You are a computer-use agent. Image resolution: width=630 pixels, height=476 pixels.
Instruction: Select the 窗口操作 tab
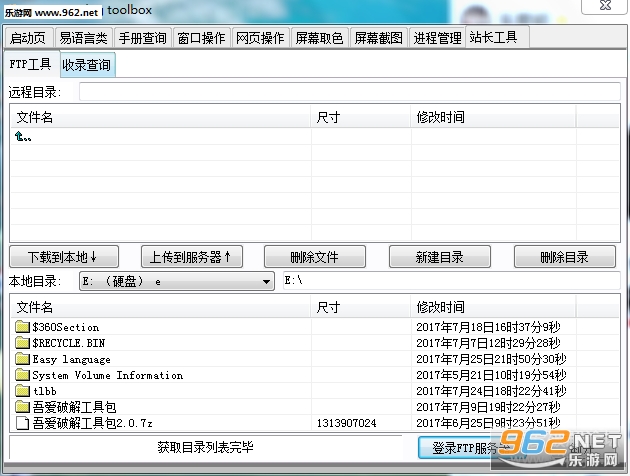pos(202,38)
